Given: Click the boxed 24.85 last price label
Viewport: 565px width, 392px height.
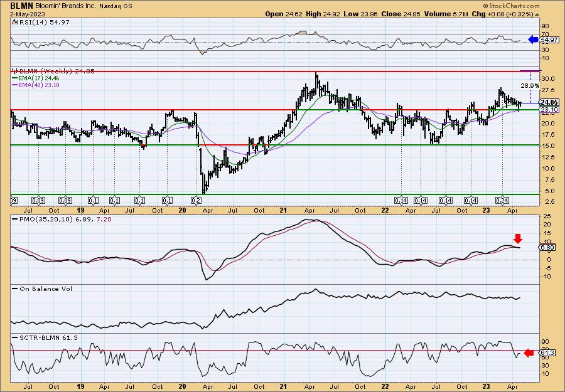Looking at the screenshot, I should pyautogui.click(x=549, y=103).
